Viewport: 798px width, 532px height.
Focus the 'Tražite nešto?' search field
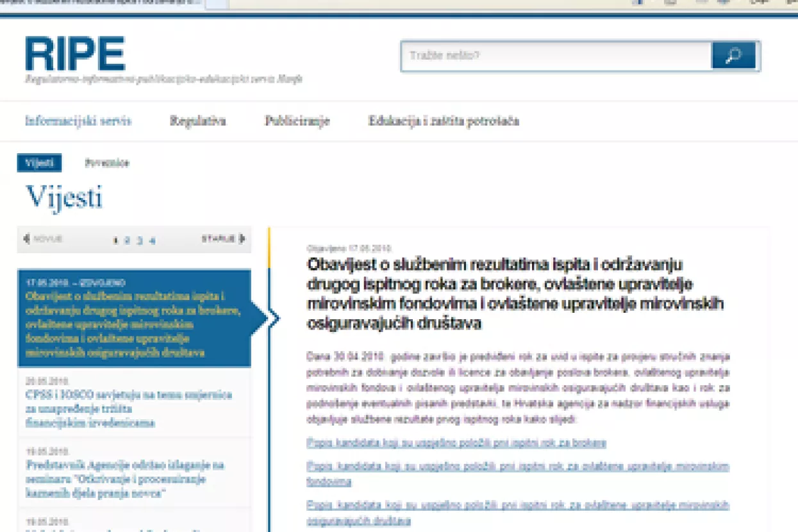(556, 56)
